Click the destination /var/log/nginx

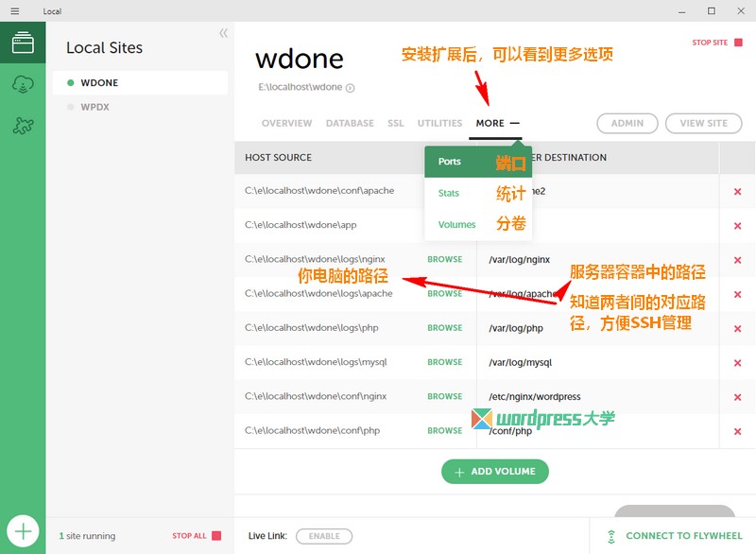tap(519, 260)
